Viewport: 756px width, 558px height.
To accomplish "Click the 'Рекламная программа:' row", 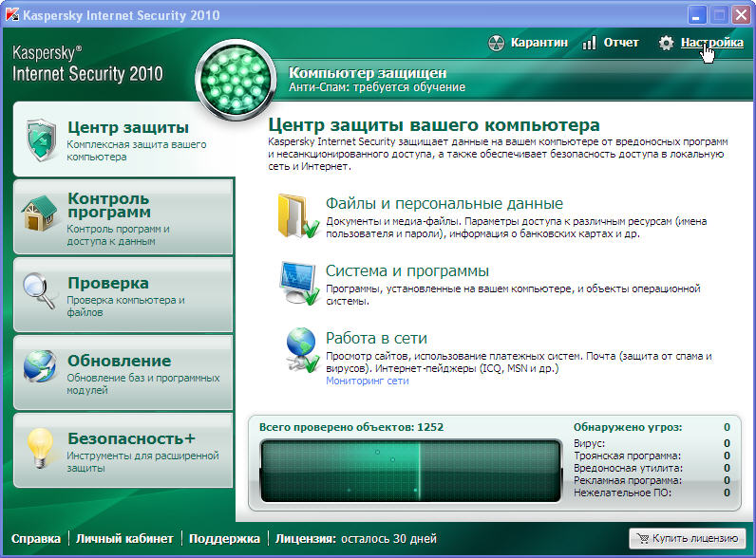I will pos(652,480).
